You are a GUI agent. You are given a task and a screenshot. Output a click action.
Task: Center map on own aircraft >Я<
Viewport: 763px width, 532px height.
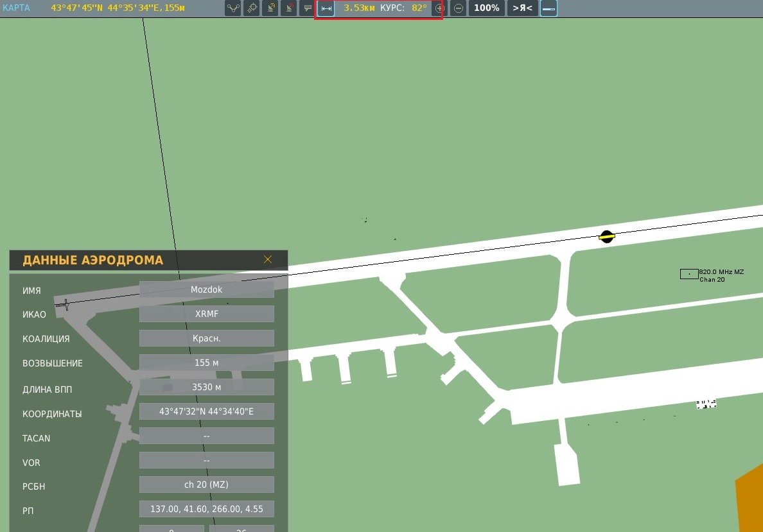pyautogui.click(x=523, y=8)
